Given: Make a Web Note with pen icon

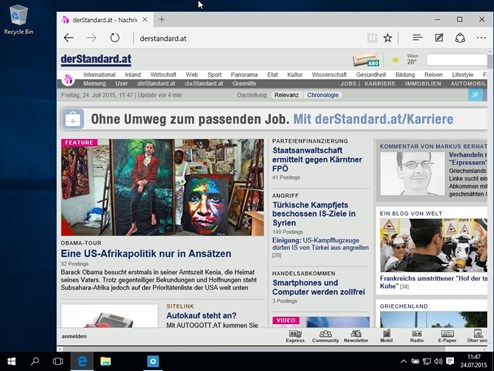Looking at the screenshot, I should tap(439, 38).
